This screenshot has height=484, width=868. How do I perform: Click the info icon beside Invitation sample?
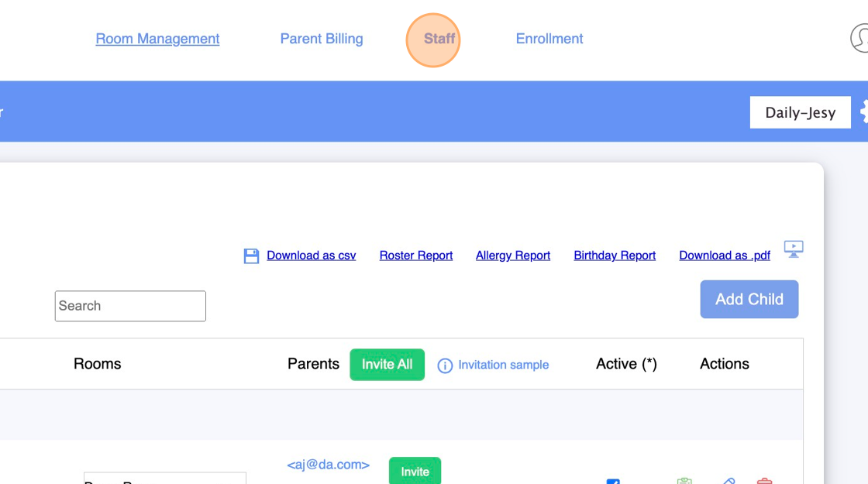445,366
